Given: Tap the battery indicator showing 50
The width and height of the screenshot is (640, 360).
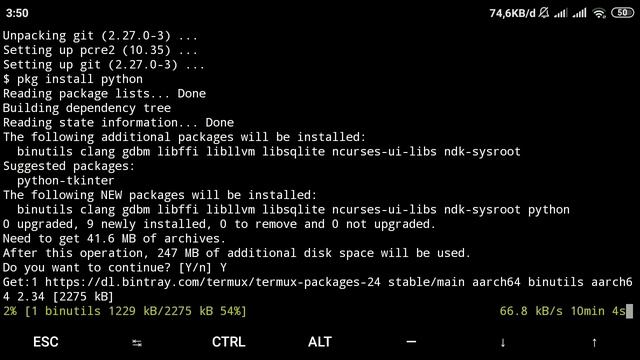Looking at the screenshot, I should point(622,13).
